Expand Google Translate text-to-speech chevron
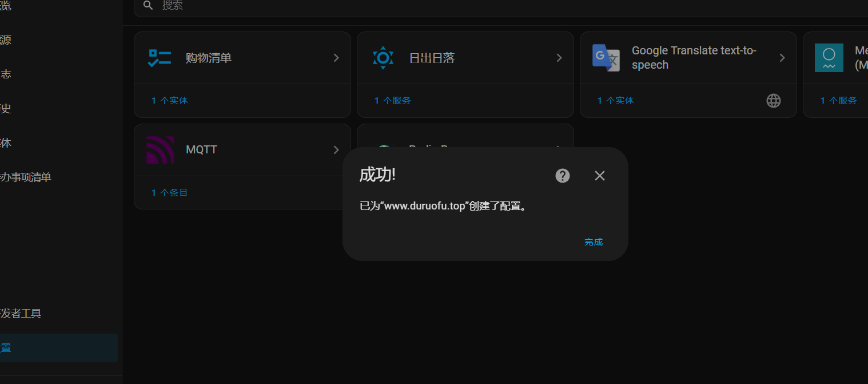Image resolution: width=868 pixels, height=384 pixels. (x=782, y=58)
